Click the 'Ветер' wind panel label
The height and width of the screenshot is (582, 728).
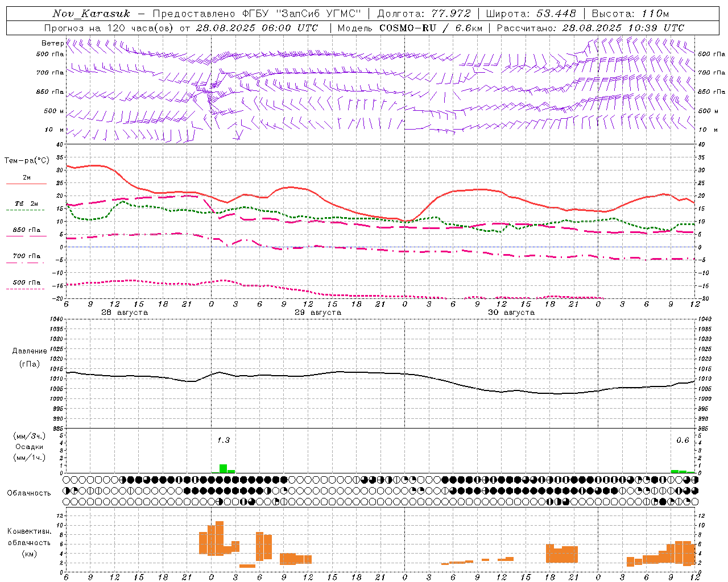pyautogui.click(x=52, y=43)
